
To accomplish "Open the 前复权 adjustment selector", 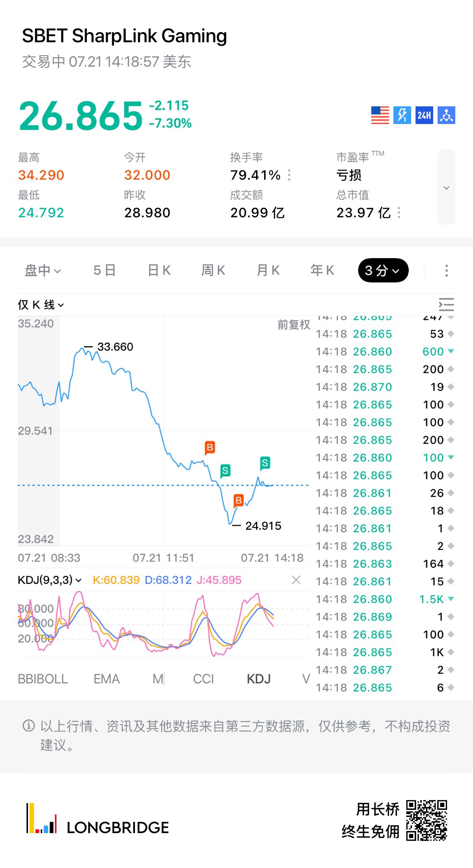I will tap(294, 325).
